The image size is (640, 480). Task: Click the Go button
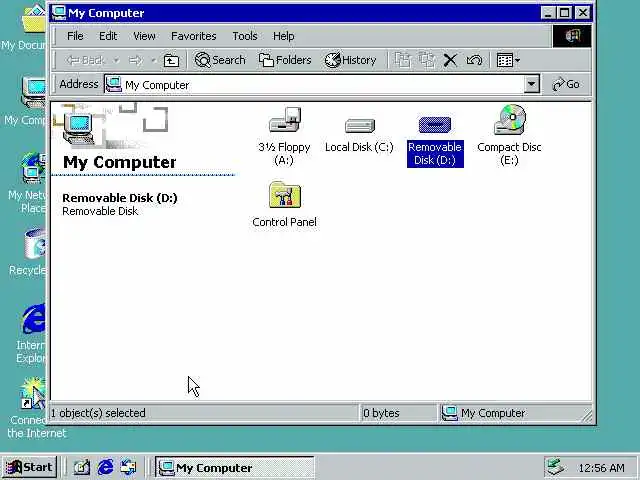point(566,84)
